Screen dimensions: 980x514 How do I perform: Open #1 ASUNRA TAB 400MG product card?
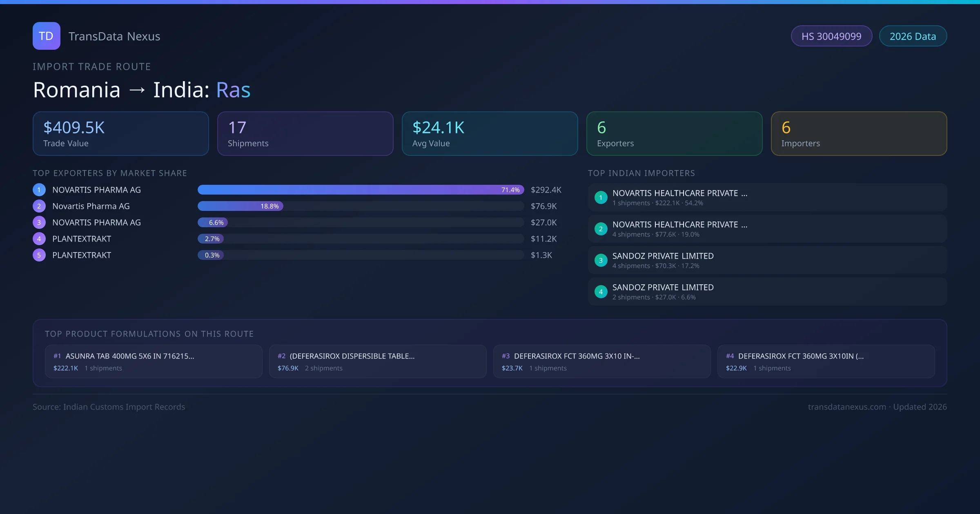[x=154, y=361]
